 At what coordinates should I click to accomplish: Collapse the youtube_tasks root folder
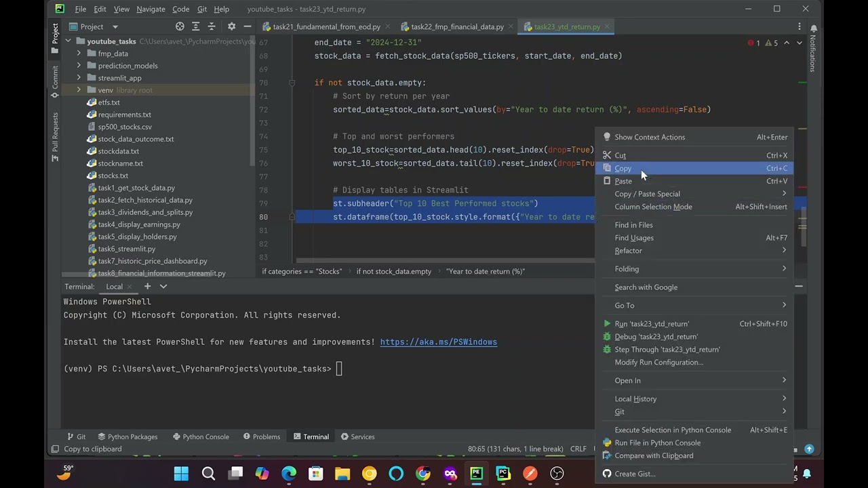(x=68, y=41)
